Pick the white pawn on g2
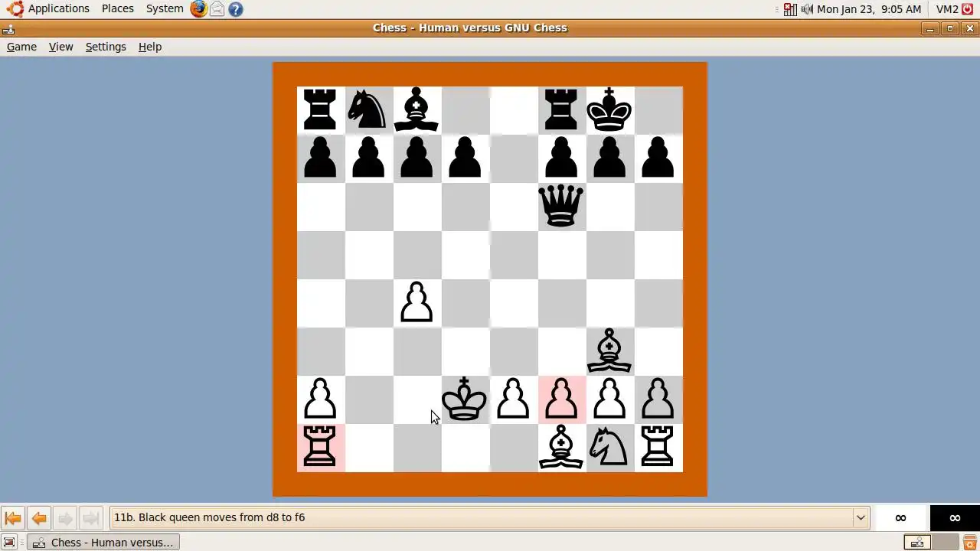The height and width of the screenshot is (551, 980). [609, 399]
